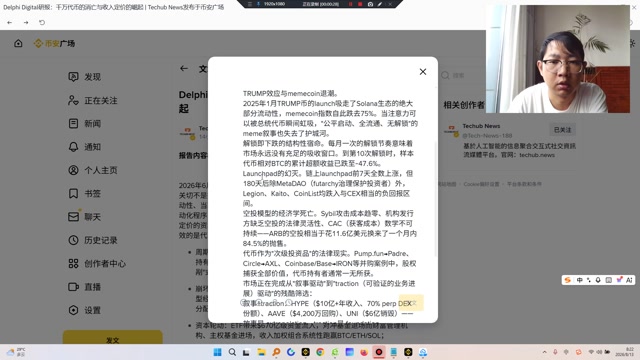The height and width of the screenshot is (360, 640).
Task: Go to the browser back arrow
Action: click(9, 22)
